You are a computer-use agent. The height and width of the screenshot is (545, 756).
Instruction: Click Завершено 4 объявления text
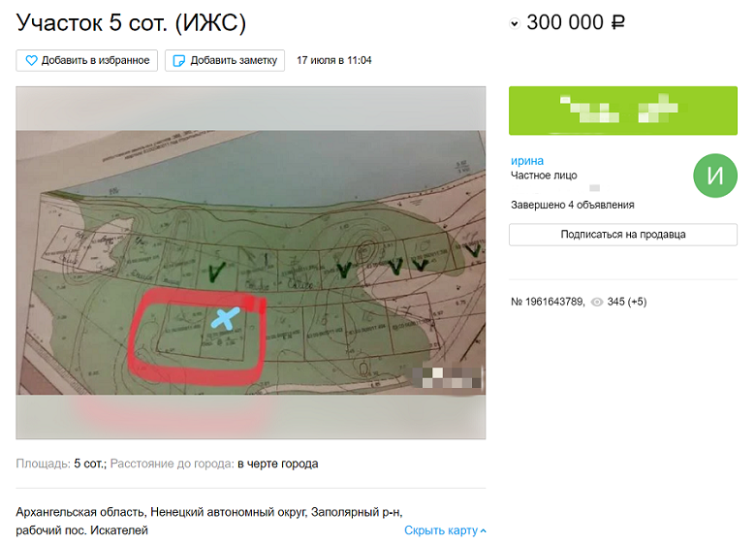pos(572,205)
